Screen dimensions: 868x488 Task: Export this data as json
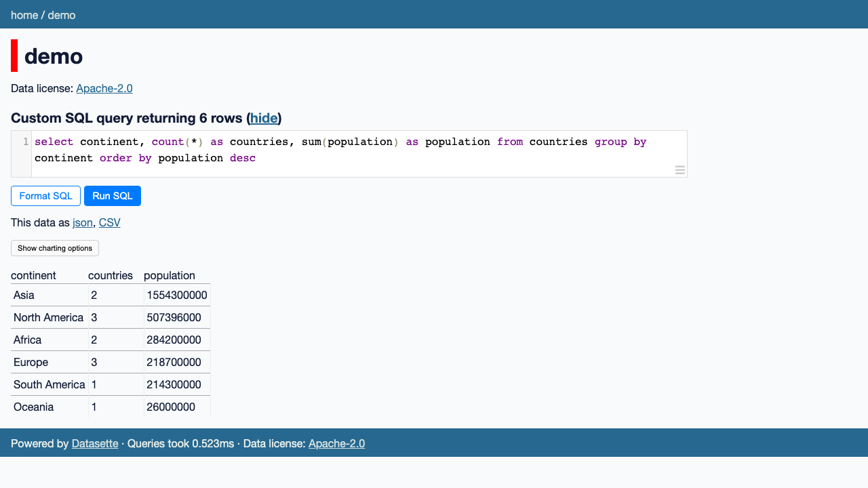coord(83,222)
